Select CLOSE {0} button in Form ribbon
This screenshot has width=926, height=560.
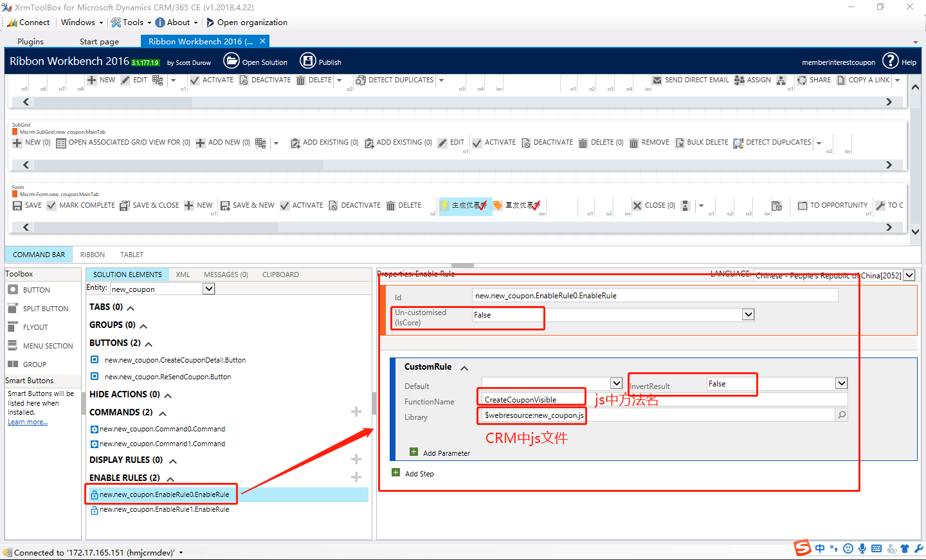click(x=654, y=206)
